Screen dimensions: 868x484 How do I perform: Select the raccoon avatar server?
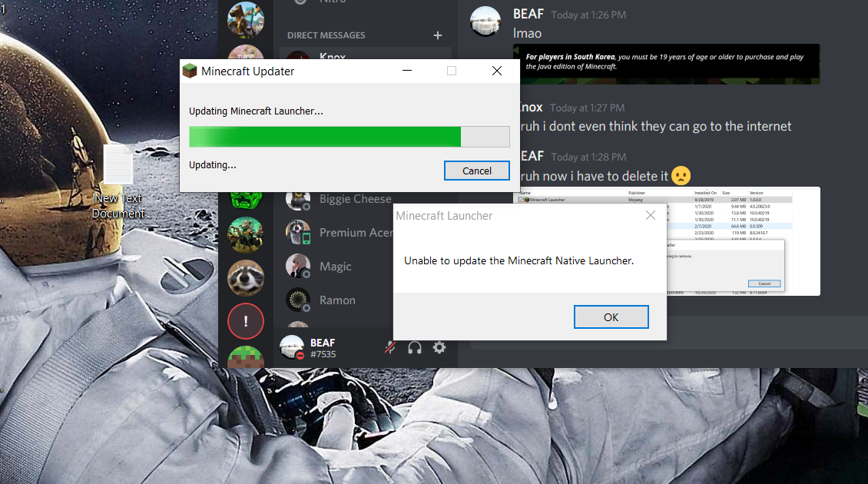[246, 278]
